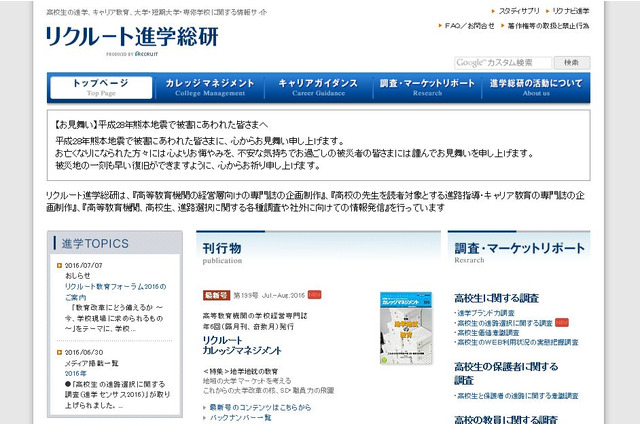Image resolution: width=640 pixels, height=426 pixels.
Task: Click the 最新号 red badge
Action: coord(216,295)
